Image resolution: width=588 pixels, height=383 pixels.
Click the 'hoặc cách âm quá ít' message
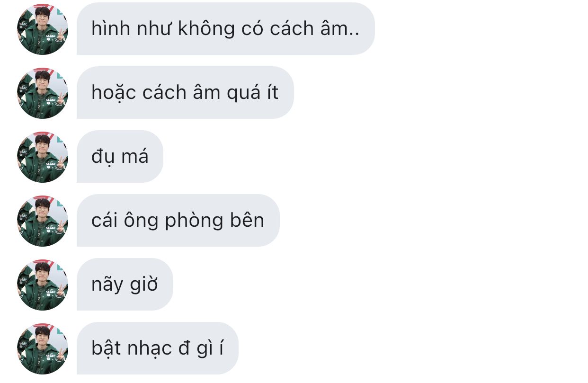pyautogui.click(x=185, y=93)
